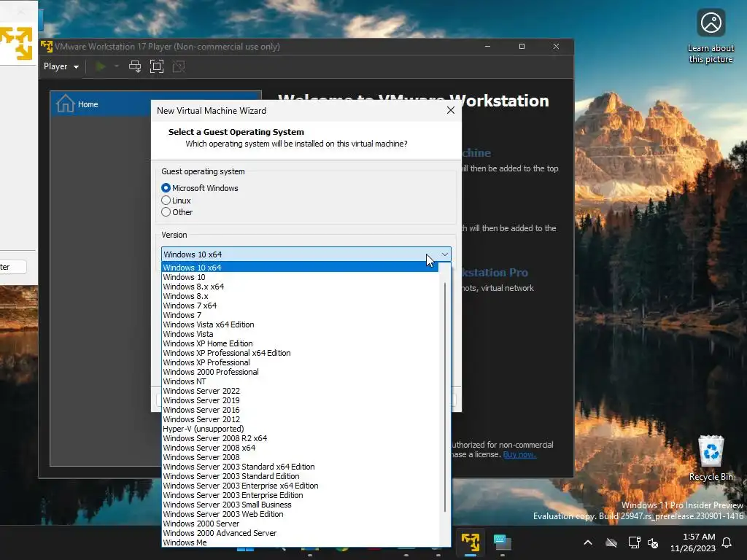The height and width of the screenshot is (560, 747).
Task: Choose Windows Server 2012
Action: click(x=300, y=419)
